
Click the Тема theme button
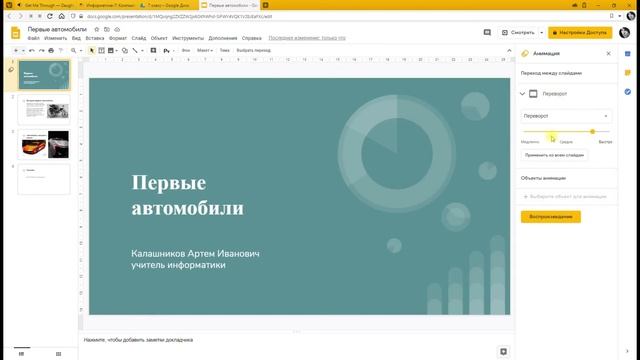coord(224,50)
